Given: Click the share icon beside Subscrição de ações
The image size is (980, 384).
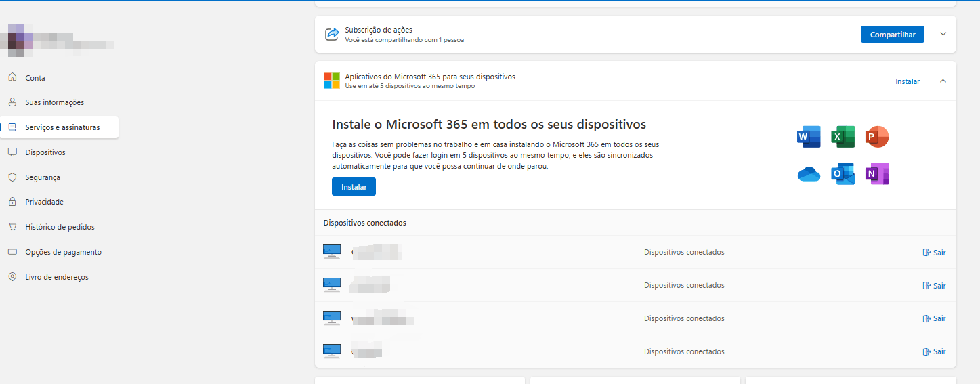Looking at the screenshot, I should (x=332, y=35).
